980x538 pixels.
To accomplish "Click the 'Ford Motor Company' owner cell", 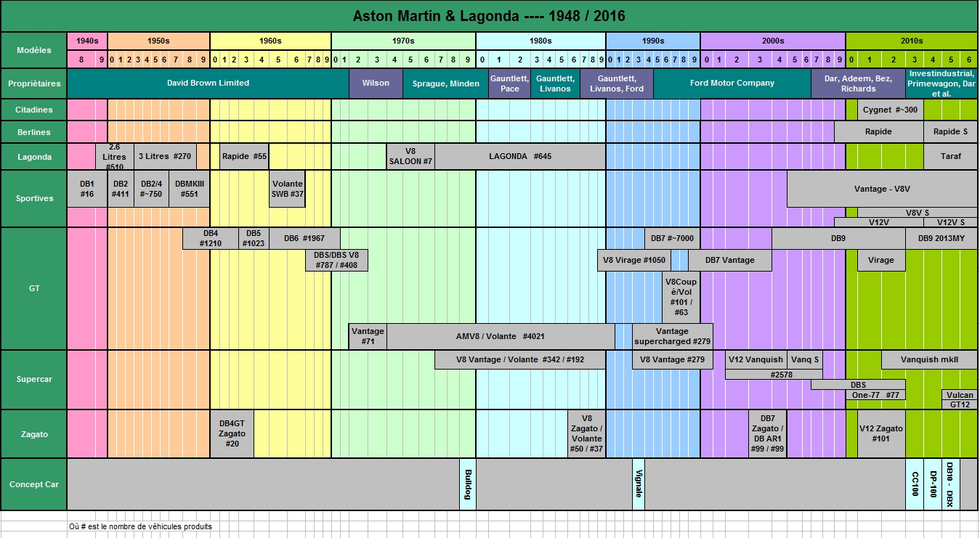I will [732, 83].
